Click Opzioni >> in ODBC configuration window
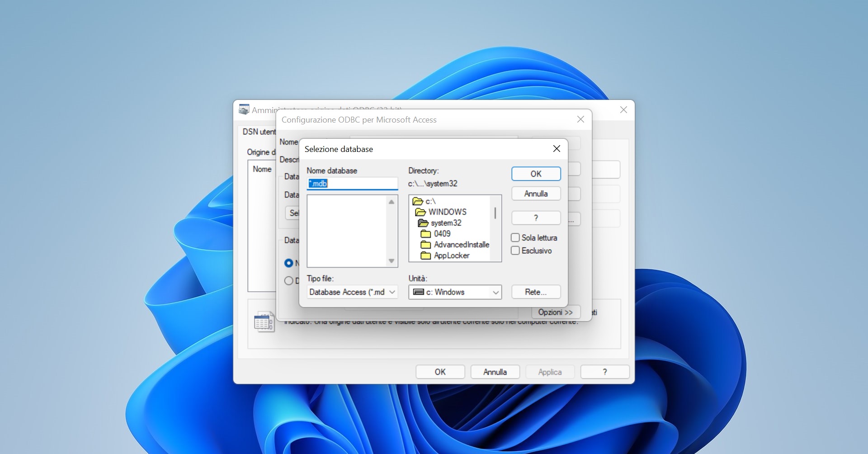The image size is (868, 454). click(x=556, y=312)
